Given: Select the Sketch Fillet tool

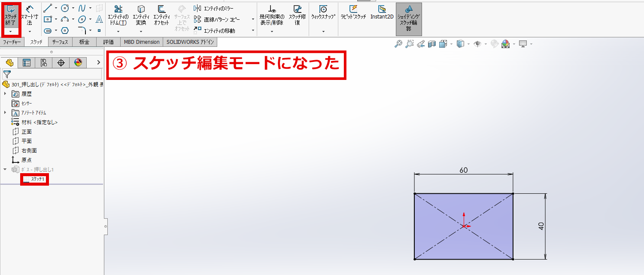Looking at the screenshot, I should (82, 30).
